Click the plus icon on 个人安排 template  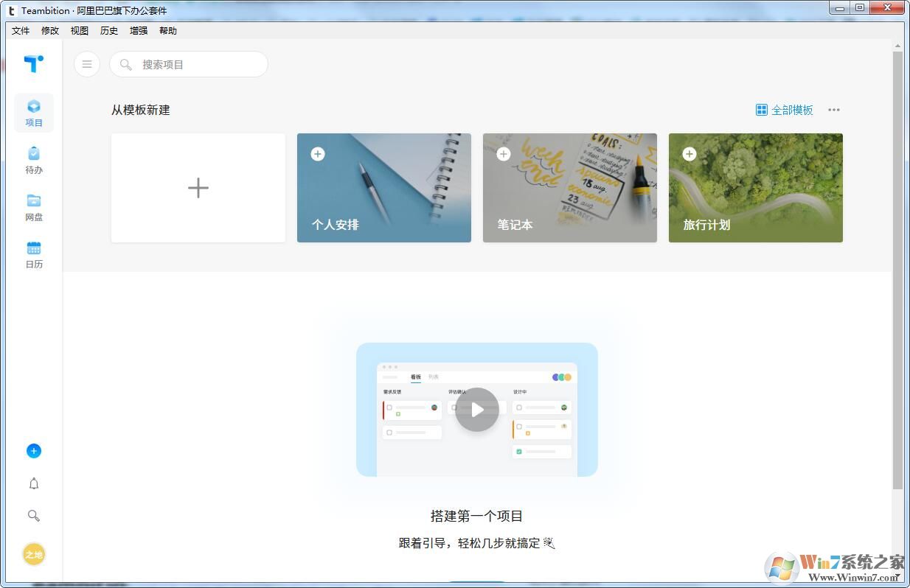click(x=318, y=154)
